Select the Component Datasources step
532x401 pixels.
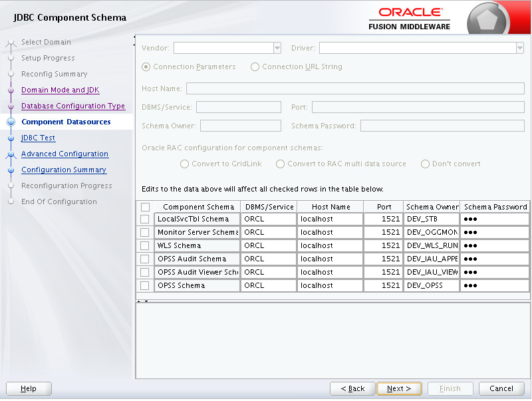(x=66, y=122)
